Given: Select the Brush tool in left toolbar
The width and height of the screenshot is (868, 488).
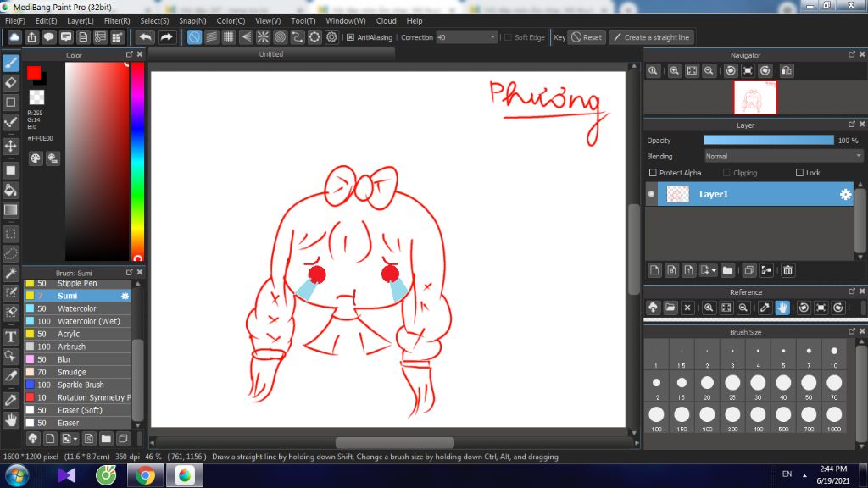Looking at the screenshot, I should click(x=10, y=63).
